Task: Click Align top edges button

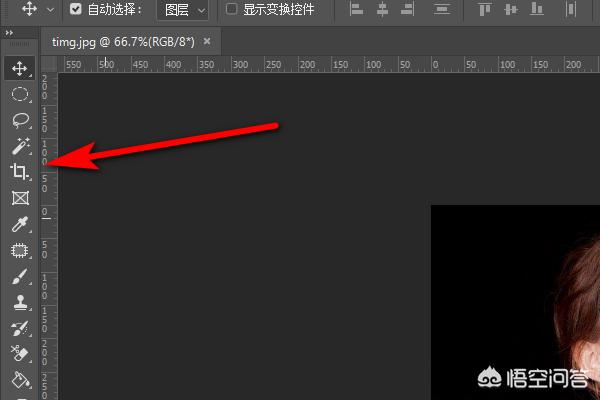Action: click(x=485, y=10)
